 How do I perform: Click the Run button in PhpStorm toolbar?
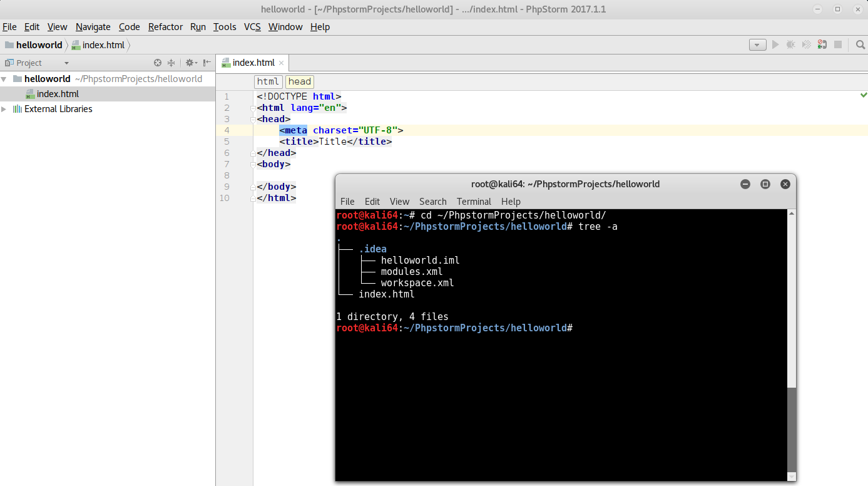point(775,45)
